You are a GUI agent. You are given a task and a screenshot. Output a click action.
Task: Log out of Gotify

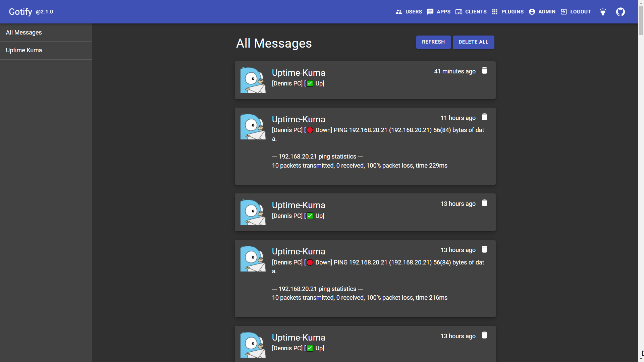(x=576, y=12)
